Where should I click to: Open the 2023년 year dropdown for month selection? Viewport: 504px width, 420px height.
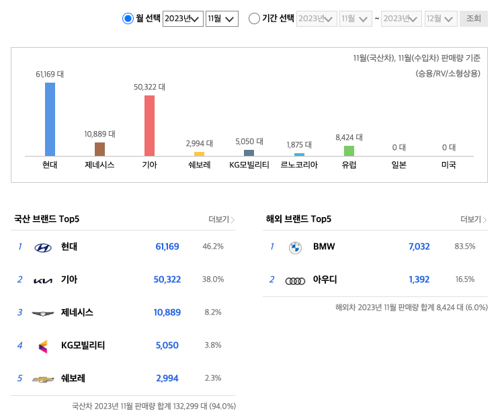[183, 19]
